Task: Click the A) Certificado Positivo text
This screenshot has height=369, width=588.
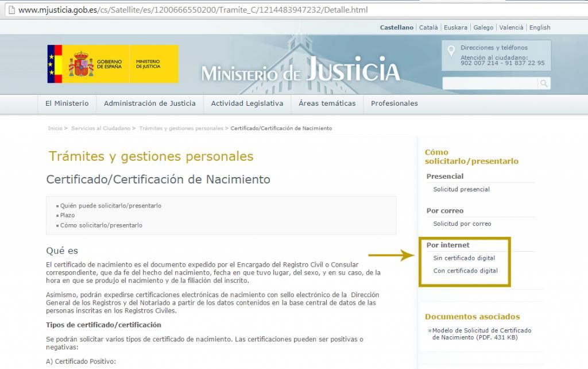Action: tap(81, 362)
